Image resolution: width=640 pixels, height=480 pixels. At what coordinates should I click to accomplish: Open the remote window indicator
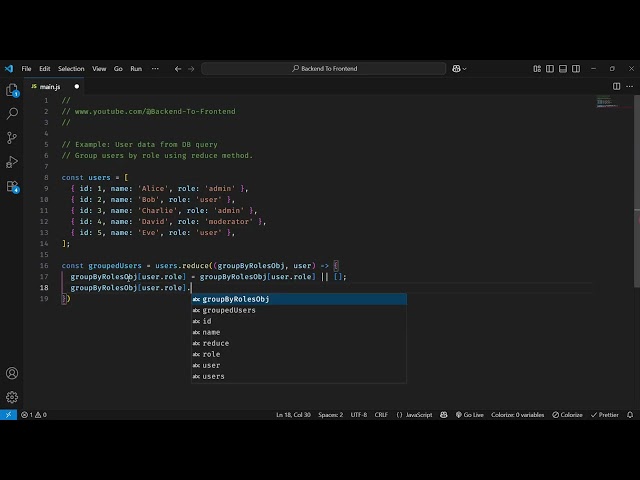pyautogui.click(x=8, y=415)
